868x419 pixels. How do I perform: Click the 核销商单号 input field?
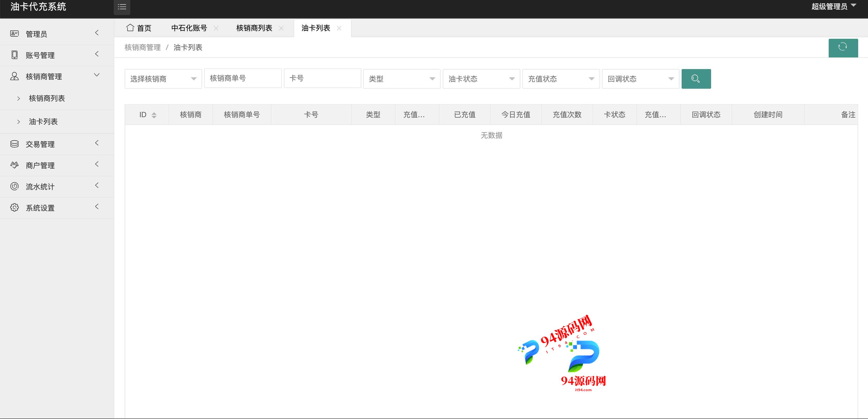pyautogui.click(x=243, y=78)
